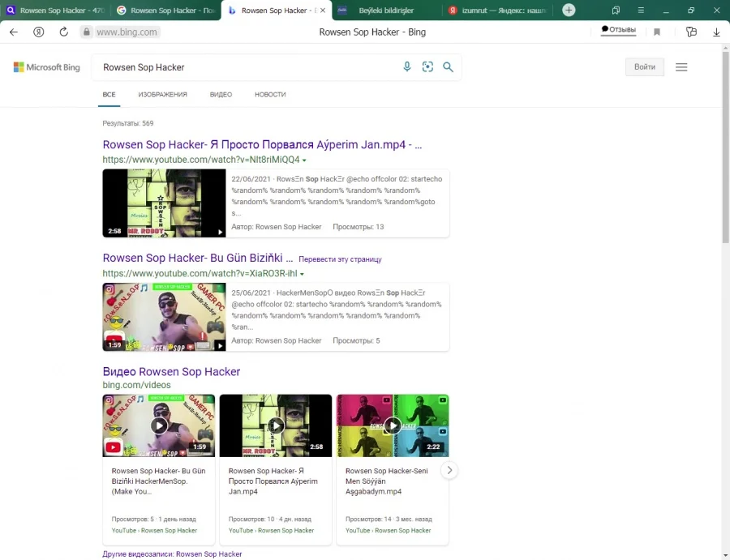Click the microphone voice search icon
Viewport: 730px width, 560px height.
coord(407,67)
